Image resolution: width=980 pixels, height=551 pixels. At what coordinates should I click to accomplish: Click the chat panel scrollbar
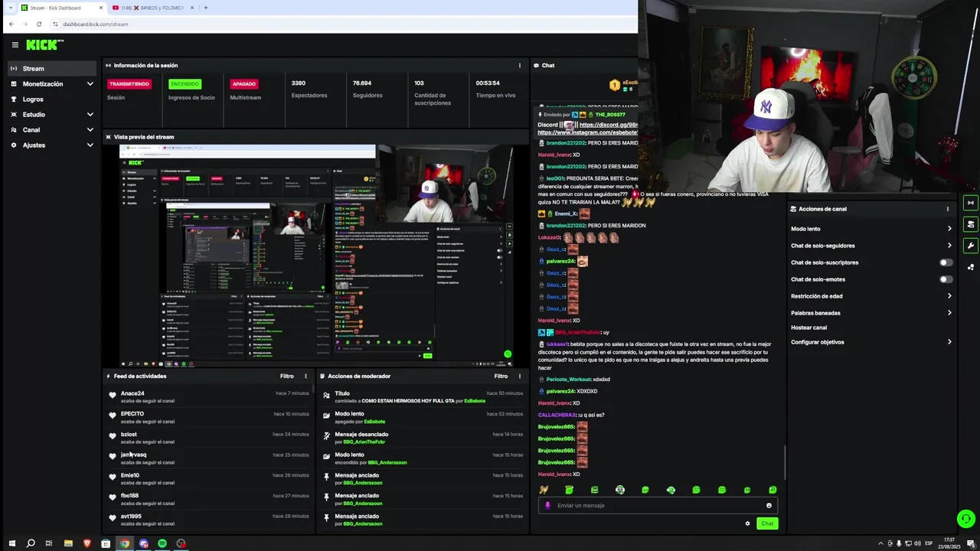click(785, 462)
